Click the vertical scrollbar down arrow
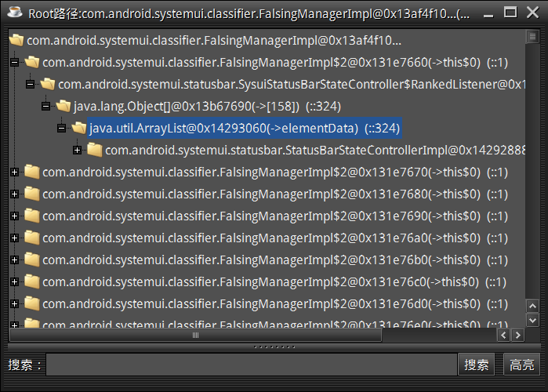The width and height of the screenshot is (548, 392). click(532, 320)
